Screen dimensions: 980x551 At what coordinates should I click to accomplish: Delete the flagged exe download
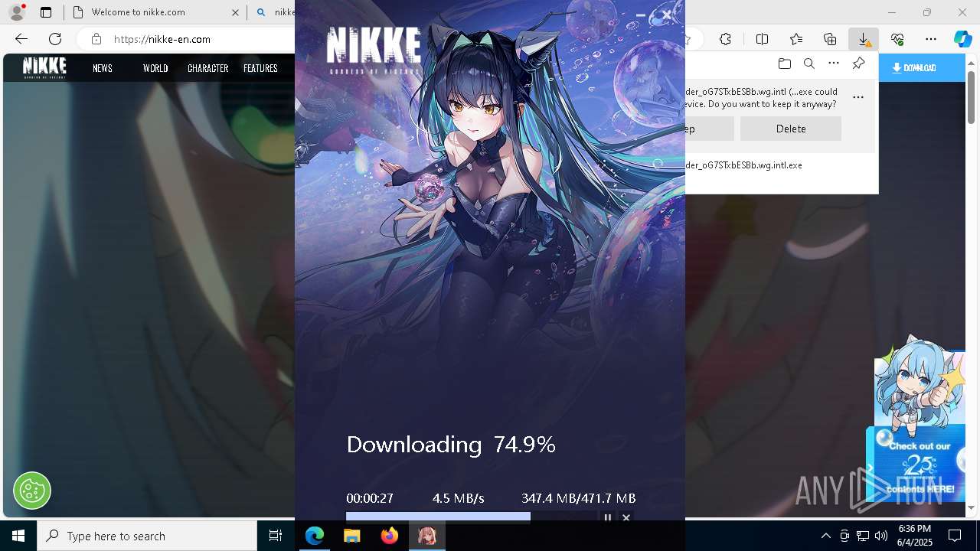[791, 129]
